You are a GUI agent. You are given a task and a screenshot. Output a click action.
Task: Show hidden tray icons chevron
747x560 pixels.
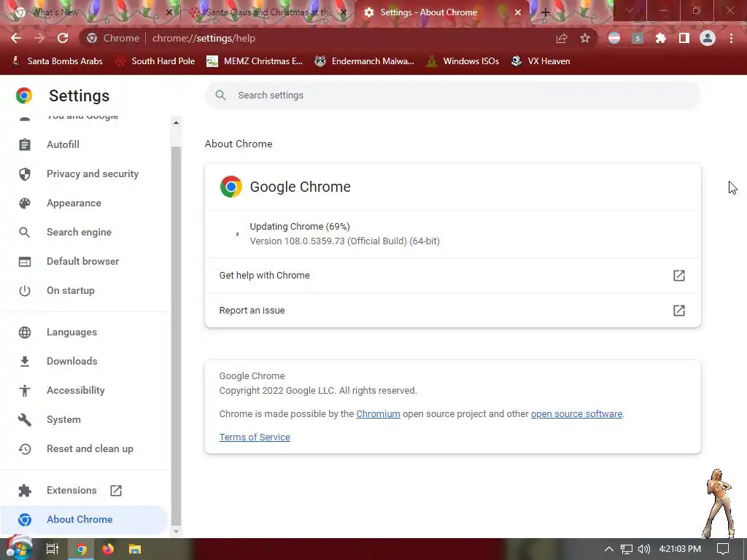(x=608, y=549)
